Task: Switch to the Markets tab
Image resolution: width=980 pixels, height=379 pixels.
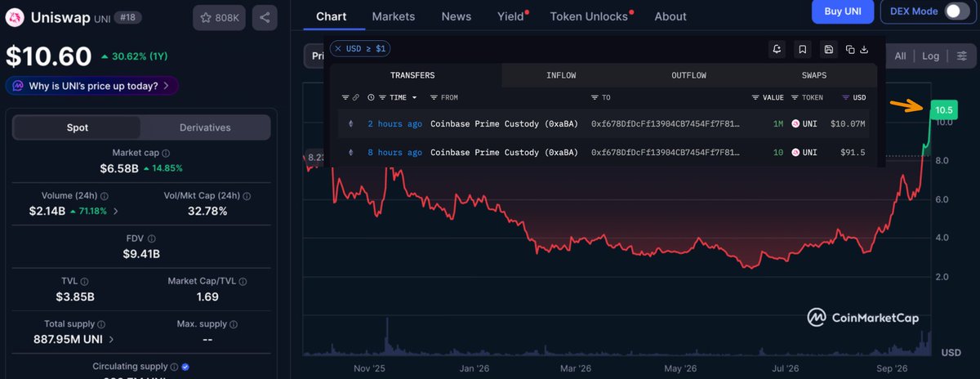Action: pos(393,16)
